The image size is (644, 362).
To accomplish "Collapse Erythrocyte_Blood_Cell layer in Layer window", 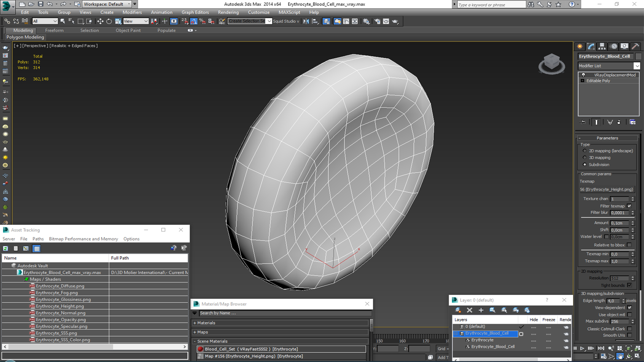I will point(456,334).
